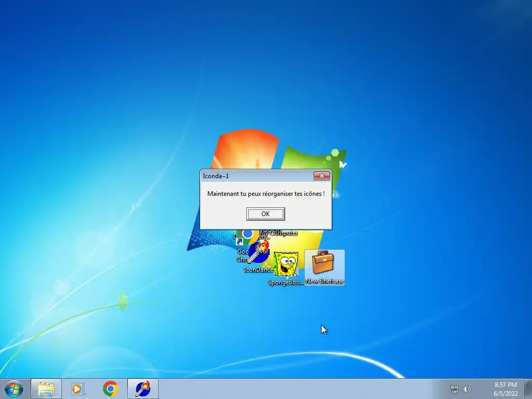Launch Windows Media Player from taskbar

78,389
